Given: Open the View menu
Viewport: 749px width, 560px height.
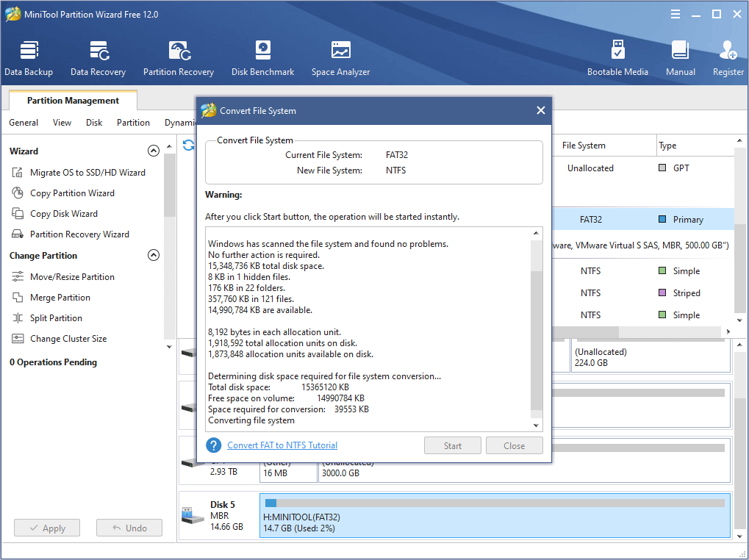Looking at the screenshot, I should (62, 123).
